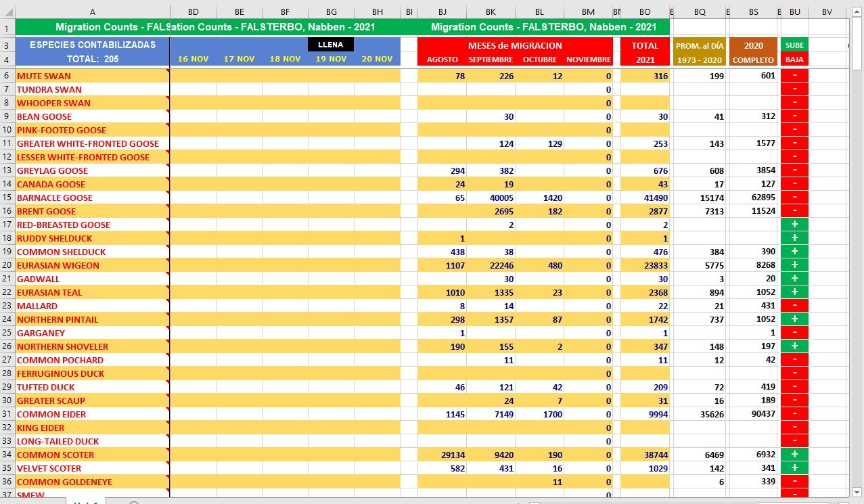Screen dimensions: 864x504
Task: Click the green plus indicator for Eurasian Wigeon
Action: 794,265
